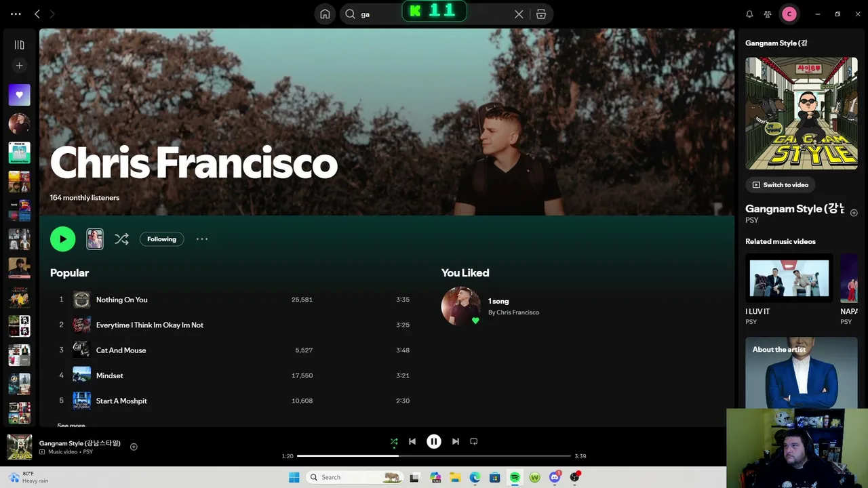Toggle shuffle in the player bar
This screenshot has width=868, height=488.
[x=394, y=442]
